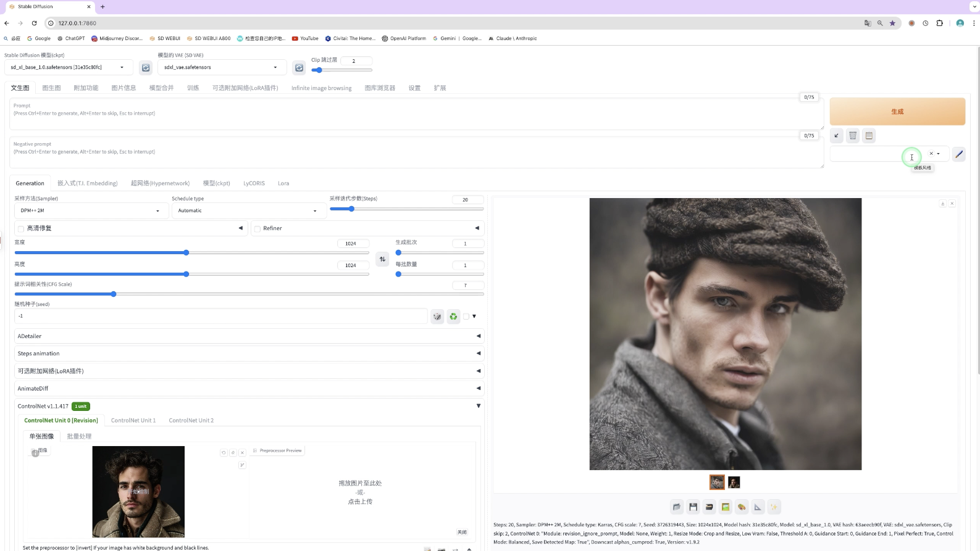
Task: Open images output folder icon
Action: (677, 507)
